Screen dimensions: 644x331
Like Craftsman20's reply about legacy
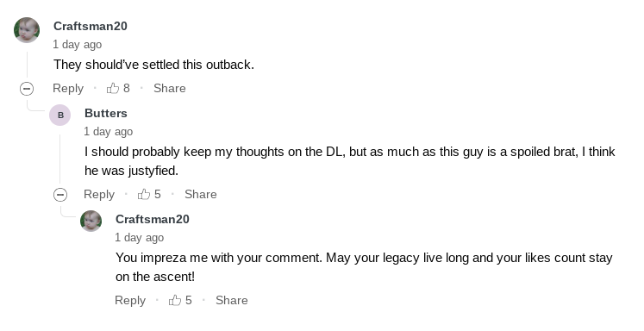(175, 300)
